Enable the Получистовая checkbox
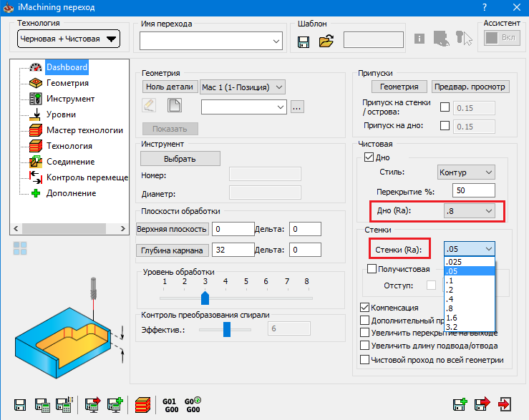The height and width of the screenshot is (420, 529). click(x=372, y=269)
